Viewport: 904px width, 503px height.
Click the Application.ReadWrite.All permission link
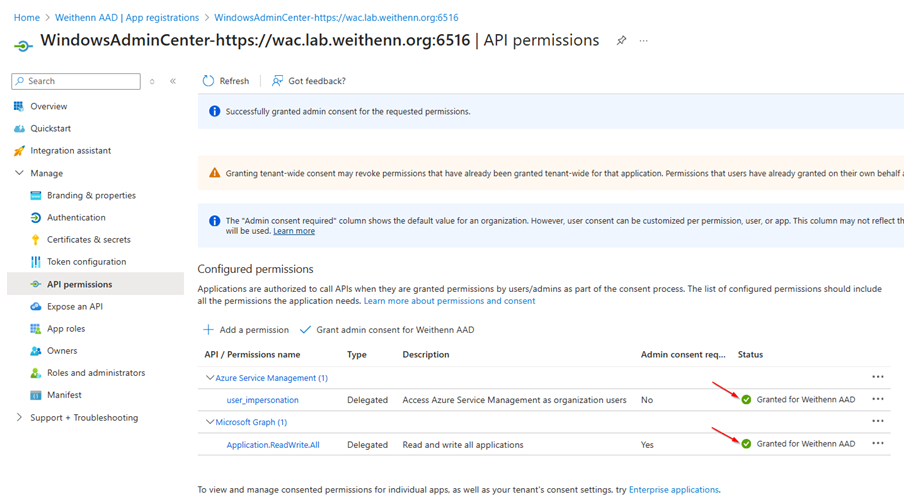click(273, 445)
